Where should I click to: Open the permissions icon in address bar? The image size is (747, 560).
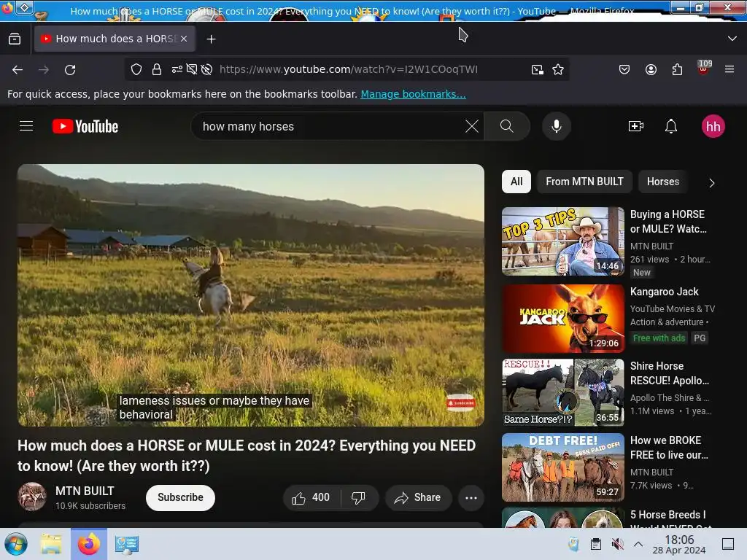[x=177, y=69]
